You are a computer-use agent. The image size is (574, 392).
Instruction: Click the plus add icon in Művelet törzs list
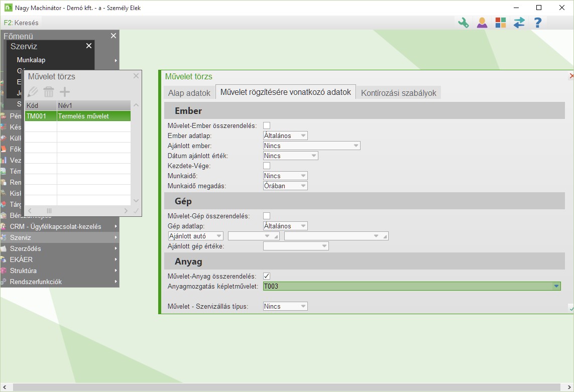[x=65, y=92]
